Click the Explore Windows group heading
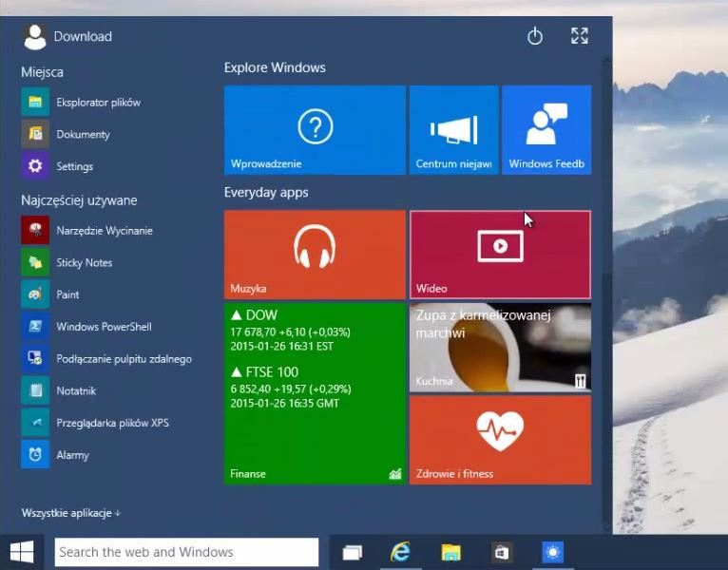The height and width of the screenshot is (570, 728). click(x=275, y=67)
